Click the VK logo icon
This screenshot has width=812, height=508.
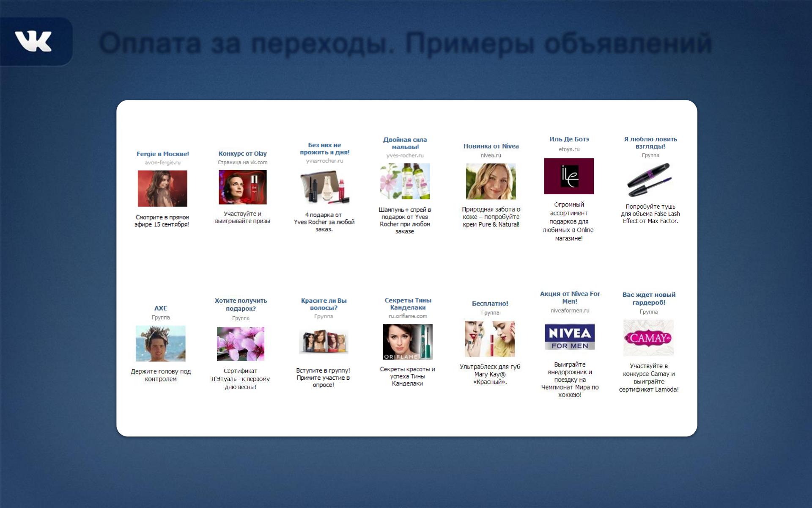point(33,41)
